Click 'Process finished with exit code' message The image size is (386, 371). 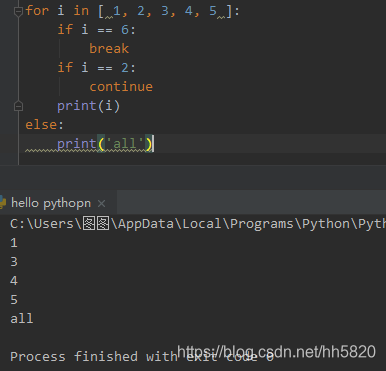tap(142, 357)
